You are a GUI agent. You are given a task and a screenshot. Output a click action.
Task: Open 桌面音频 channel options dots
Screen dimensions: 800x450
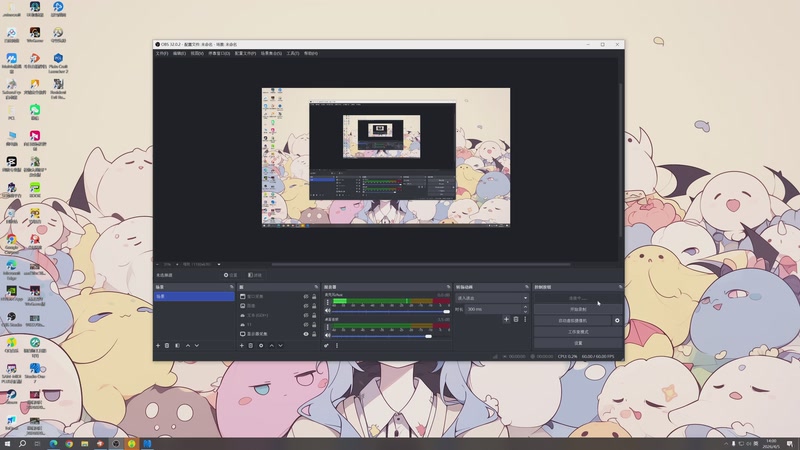(x=328, y=327)
